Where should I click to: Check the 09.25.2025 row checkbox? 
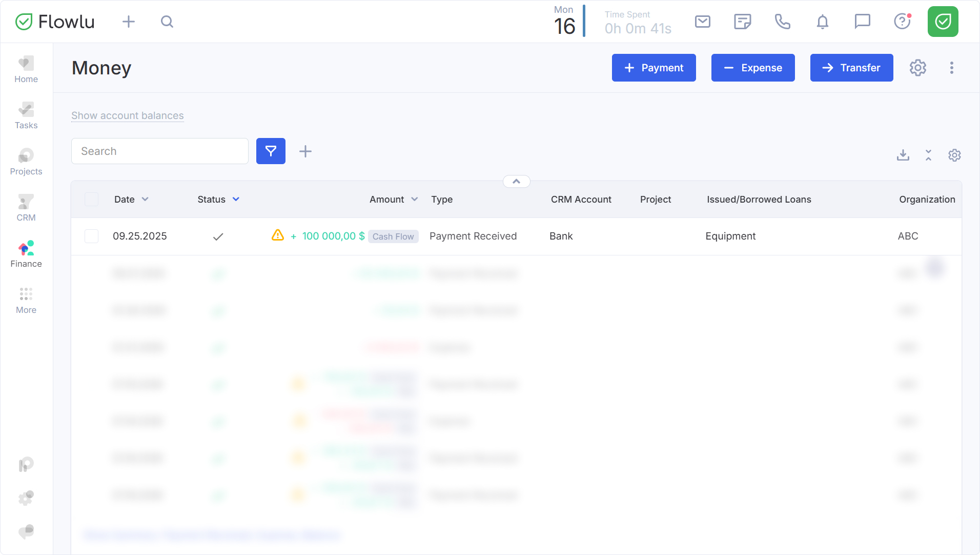click(x=91, y=236)
